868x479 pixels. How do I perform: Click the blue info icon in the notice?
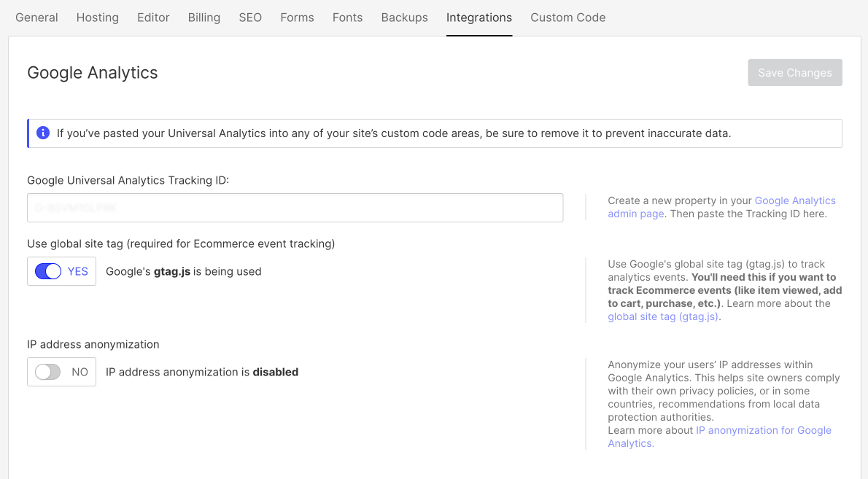(x=42, y=133)
